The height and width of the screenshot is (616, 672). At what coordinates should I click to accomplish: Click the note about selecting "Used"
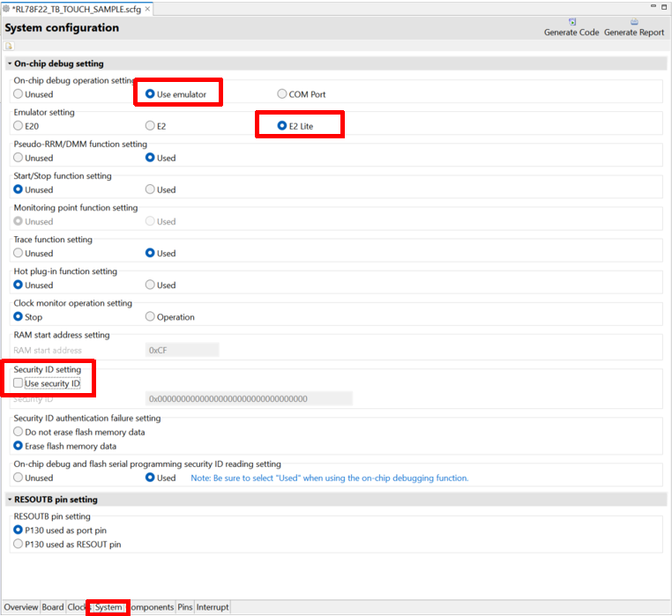coord(330,478)
